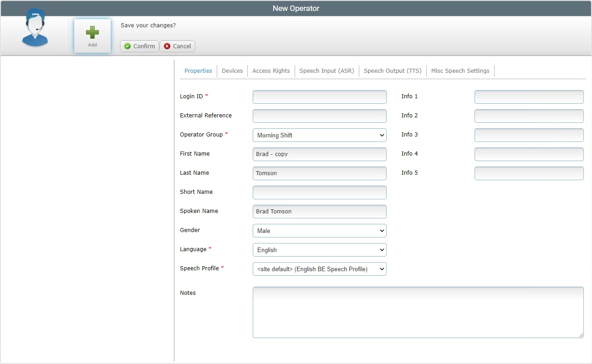Focus the External Reference text field
Screen dimensions: 592x364
coord(319,116)
